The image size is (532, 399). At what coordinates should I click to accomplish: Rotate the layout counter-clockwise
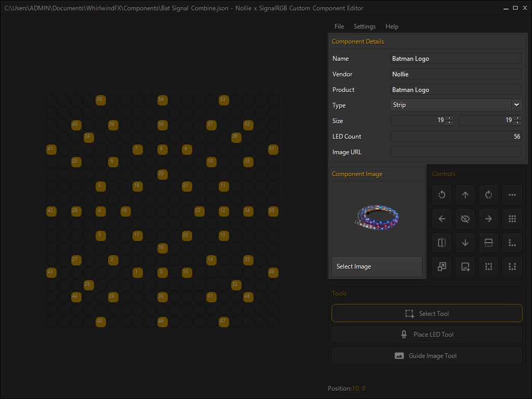[442, 195]
